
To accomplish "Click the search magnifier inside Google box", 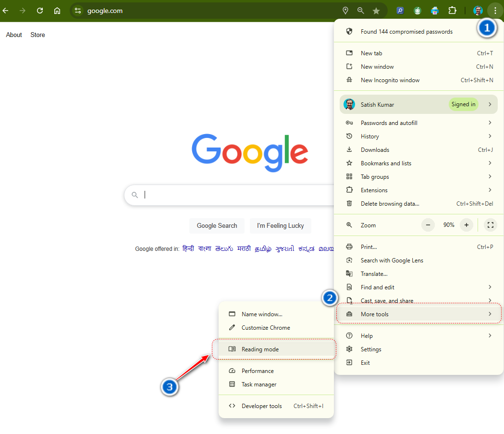I will coord(135,195).
